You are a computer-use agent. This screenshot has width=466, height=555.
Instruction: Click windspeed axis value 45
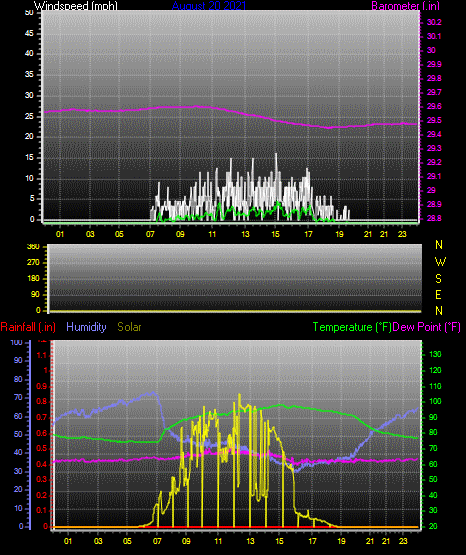pyautogui.click(x=29, y=34)
